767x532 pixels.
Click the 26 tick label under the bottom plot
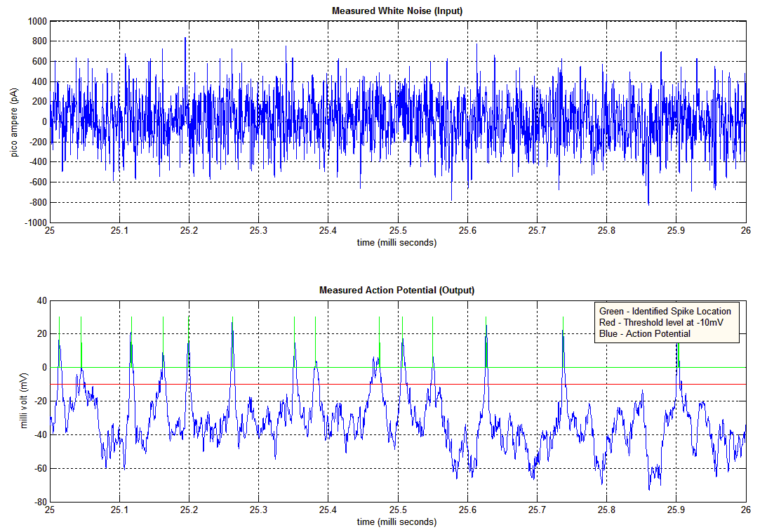pos(745,510)
